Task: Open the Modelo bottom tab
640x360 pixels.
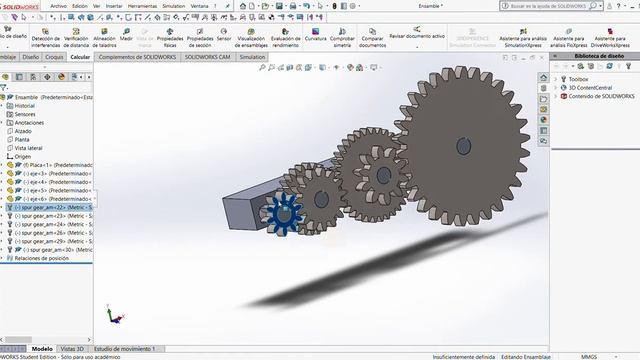Action: point(42,349)
